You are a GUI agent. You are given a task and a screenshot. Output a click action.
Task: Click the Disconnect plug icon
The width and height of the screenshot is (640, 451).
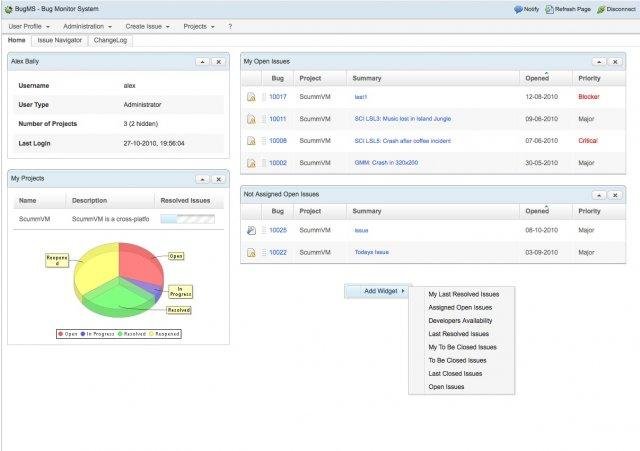click(601, 9)
